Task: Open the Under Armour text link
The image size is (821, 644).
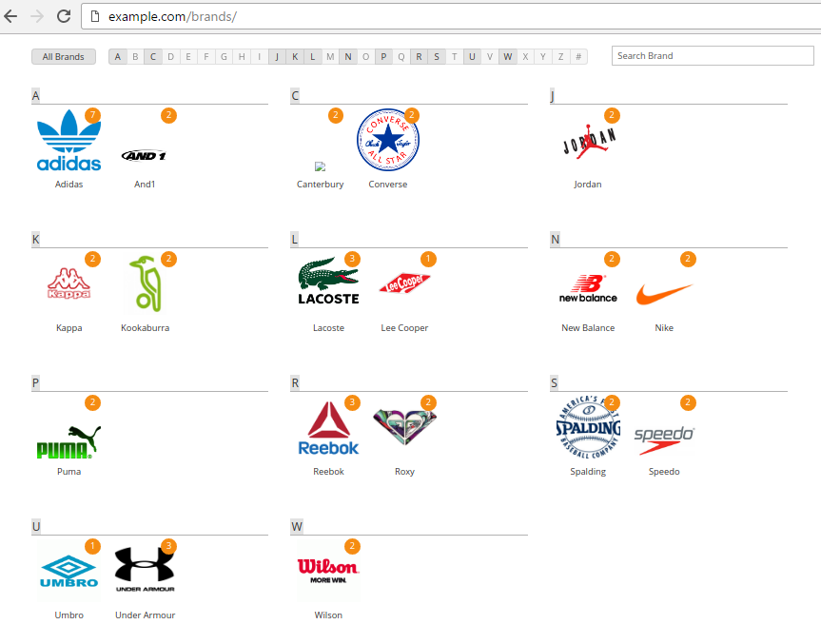Action: point(145,615)
